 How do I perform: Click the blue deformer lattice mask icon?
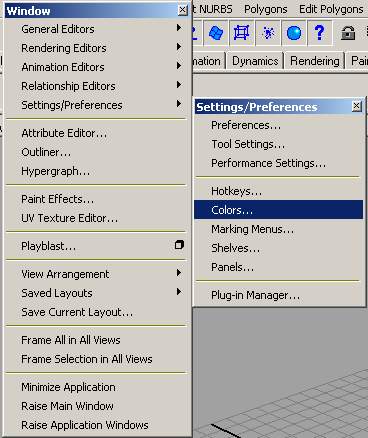(242, 33)
